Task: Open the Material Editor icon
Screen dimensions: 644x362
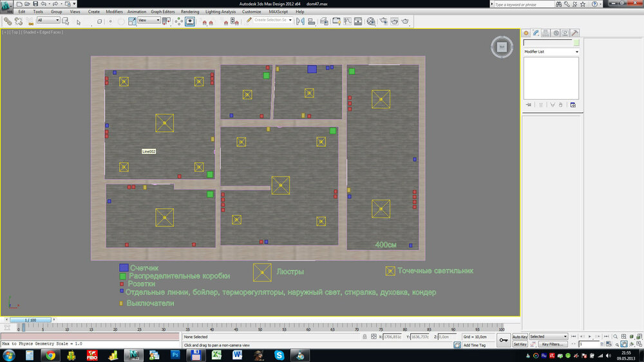Action: point(371,21)
